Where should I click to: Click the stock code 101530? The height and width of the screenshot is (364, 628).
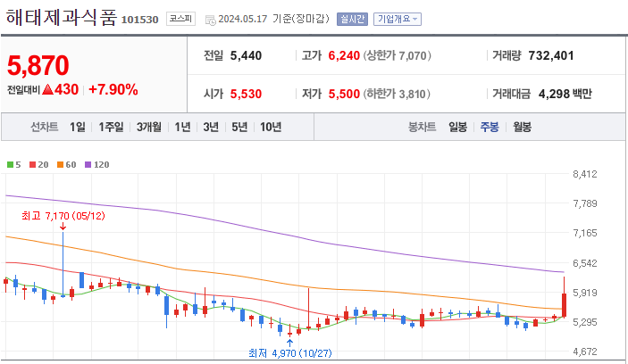coord(139,20)
